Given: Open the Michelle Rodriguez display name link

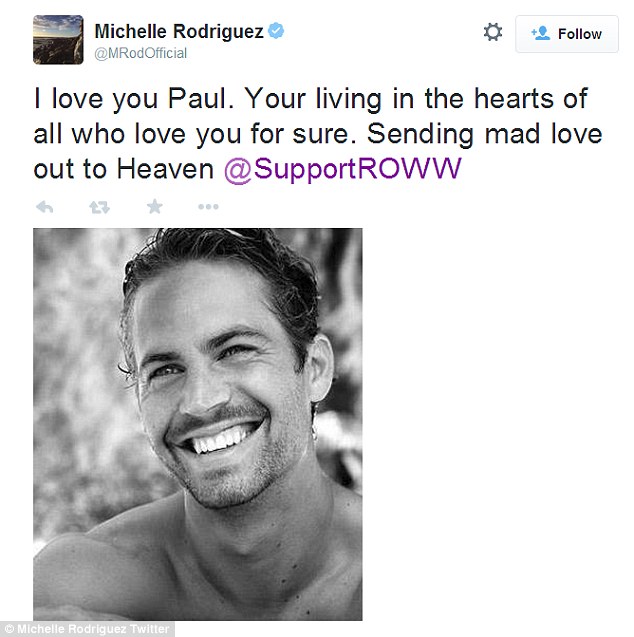Looking at the screenshot, I should (x=179, y=31).
